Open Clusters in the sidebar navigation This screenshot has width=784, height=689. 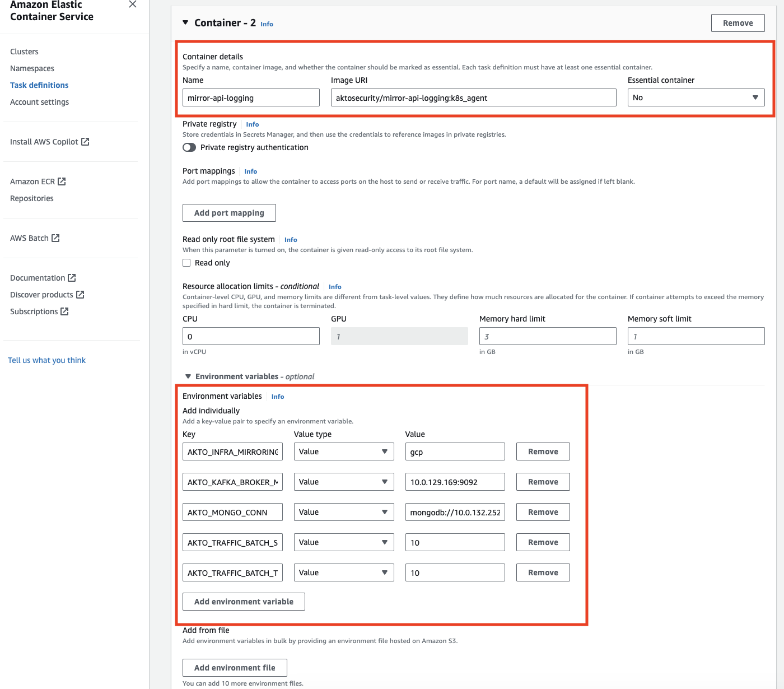[x=24, y=52]
